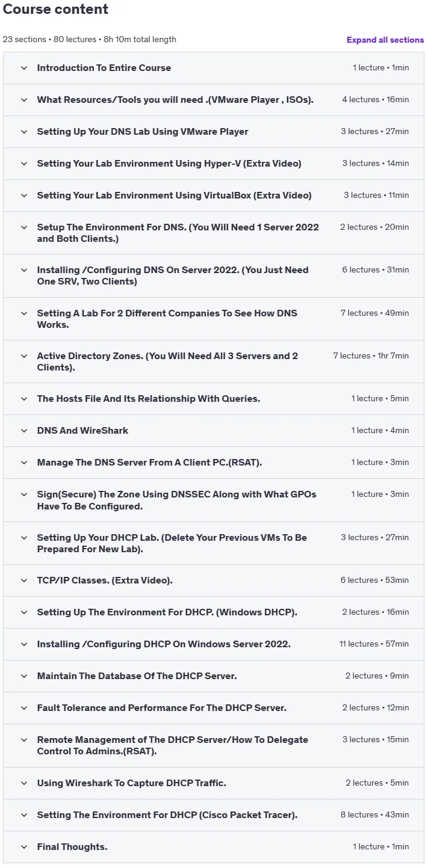Open Setting The Environment For DHCP (Cisco Packet Tracer)
428x868 pixels.
[x=167, y=815]
